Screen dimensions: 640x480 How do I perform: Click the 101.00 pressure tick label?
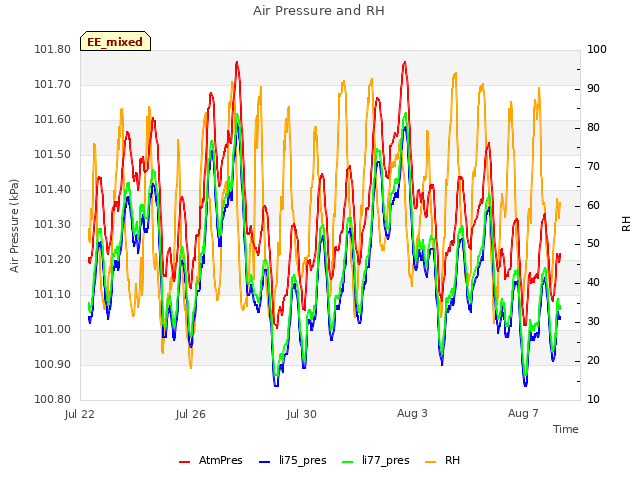(x=53, y=329)
